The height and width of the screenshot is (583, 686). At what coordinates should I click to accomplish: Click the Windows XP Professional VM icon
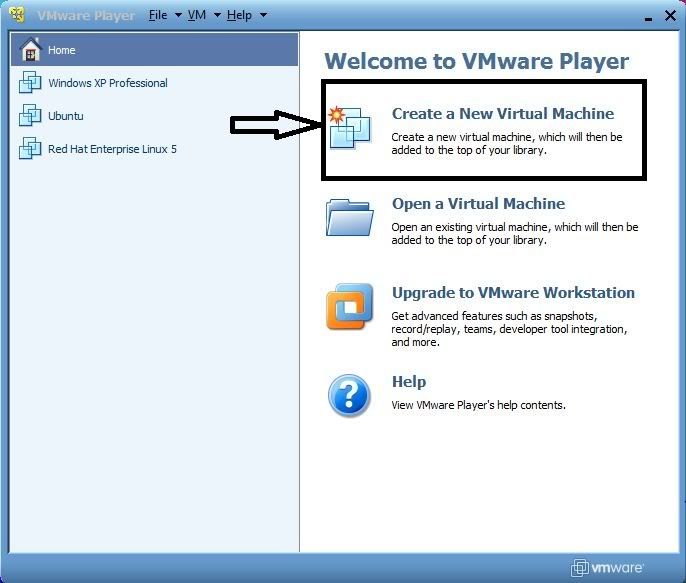tap(30, 83)
